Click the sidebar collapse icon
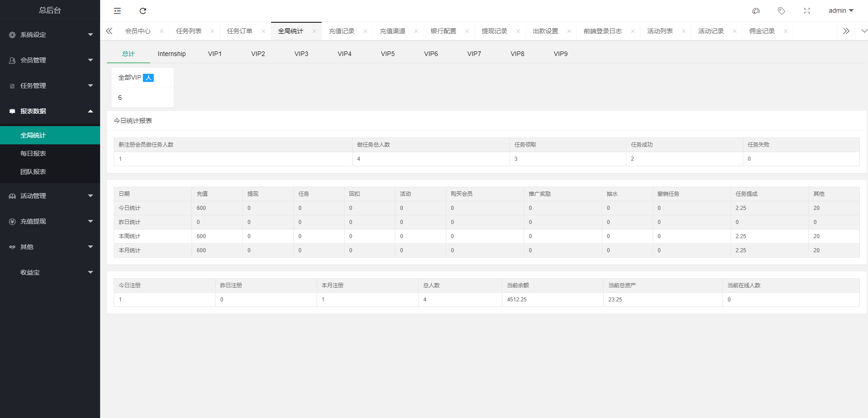Viewport: 868px width, 418px height. tap(117, 10)
